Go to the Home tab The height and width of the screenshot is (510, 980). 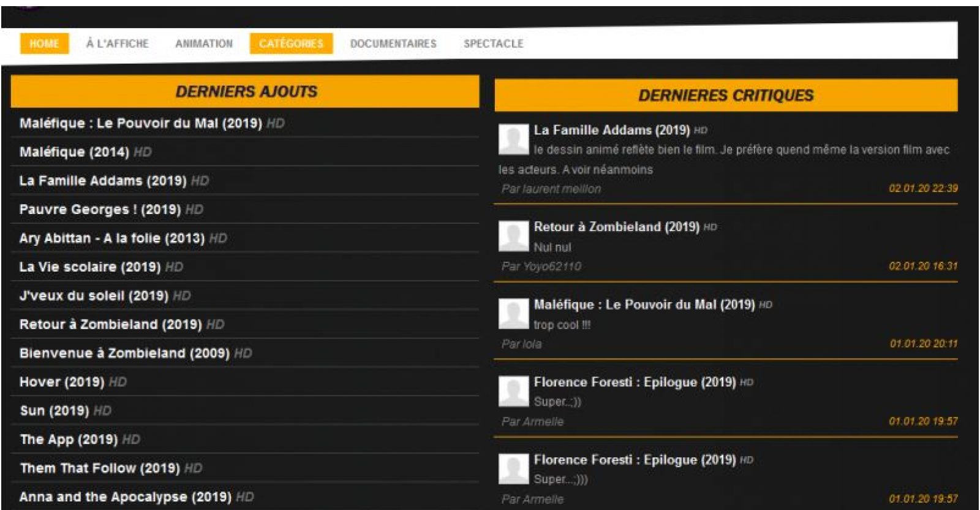(44, 44)
